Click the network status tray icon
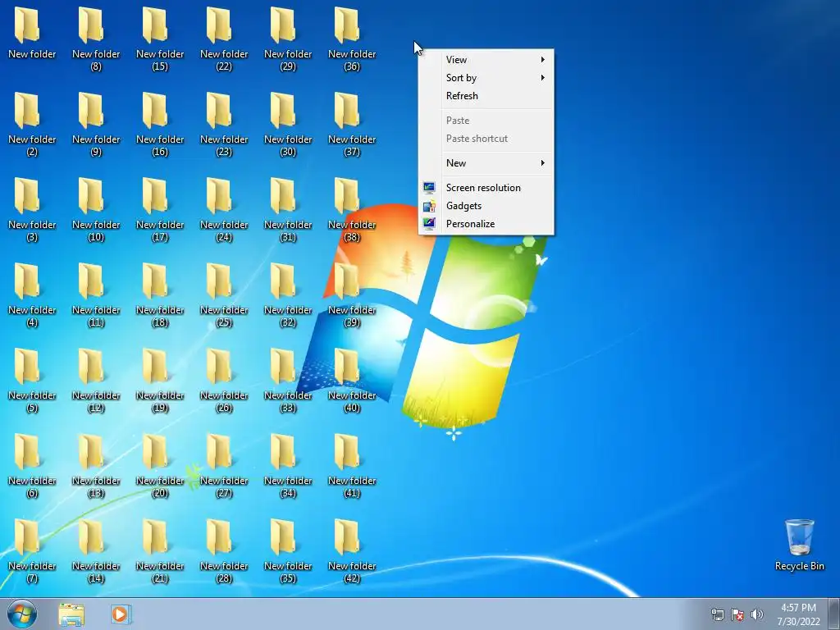This screenshot has height=630, width=840. (x=717, y=614)
